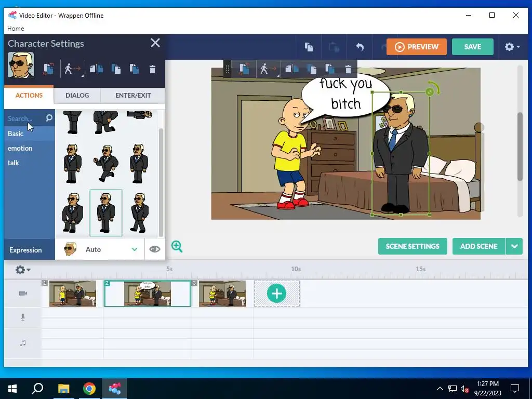Expand the ADD SCENE dropdown arrow

(x=514, y=246)
